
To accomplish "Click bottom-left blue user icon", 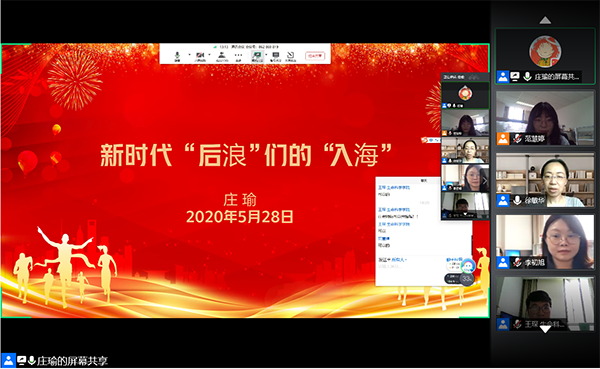I will (x=8, y=361).
